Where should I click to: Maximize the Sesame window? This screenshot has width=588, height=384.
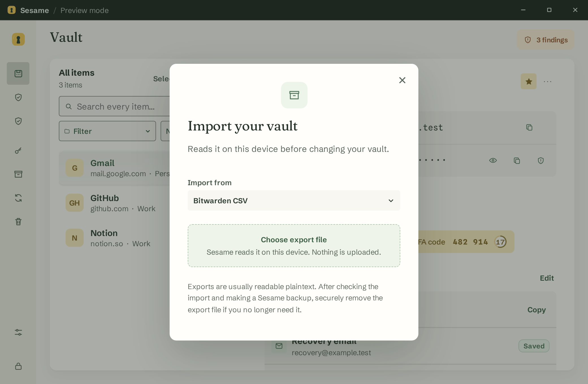[549, 10]
